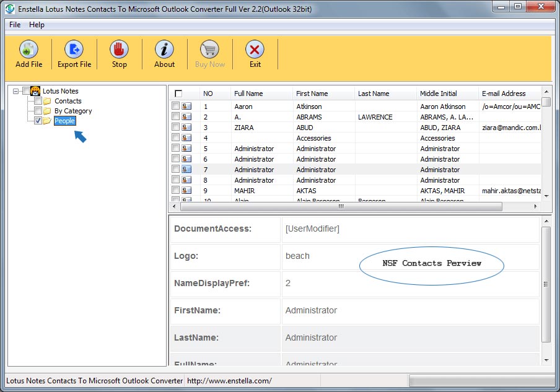560x392 pixels.
Task: Click the Buy Now cart icon
Action: tap(209, 50)
